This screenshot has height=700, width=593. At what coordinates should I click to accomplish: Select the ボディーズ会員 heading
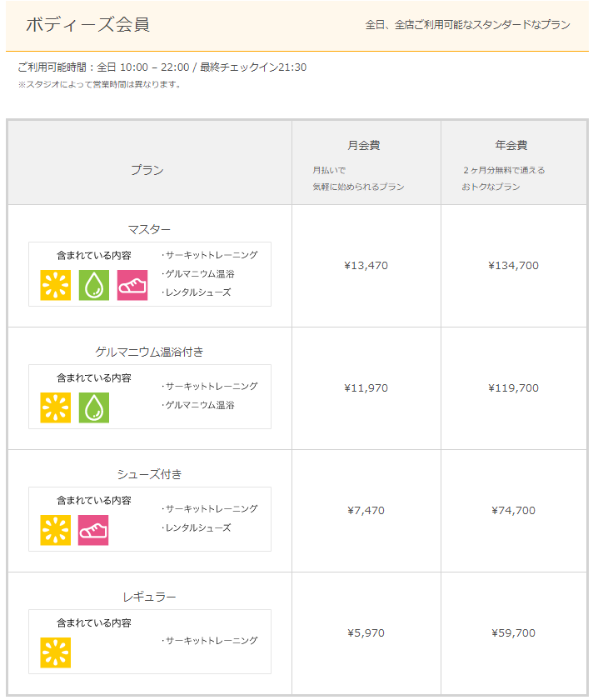[88, 24]
